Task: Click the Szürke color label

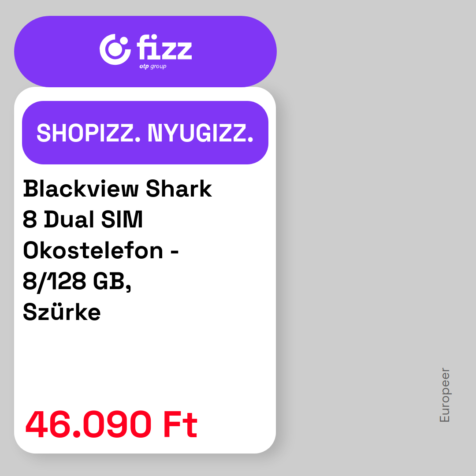Action: coord(62,312)
